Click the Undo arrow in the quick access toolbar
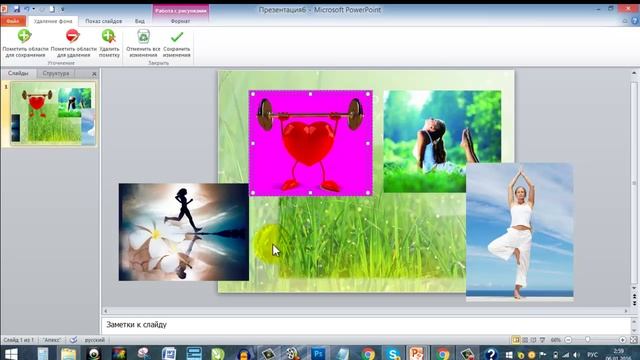The height and width of the screenshot is (360, 640). tap(27, 9)
